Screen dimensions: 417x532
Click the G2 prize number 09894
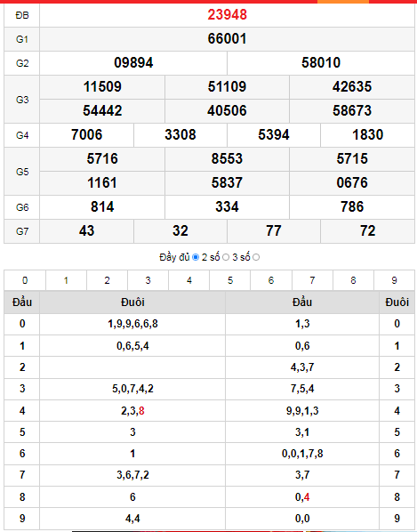pyautogui.click(x=133, y=63)
